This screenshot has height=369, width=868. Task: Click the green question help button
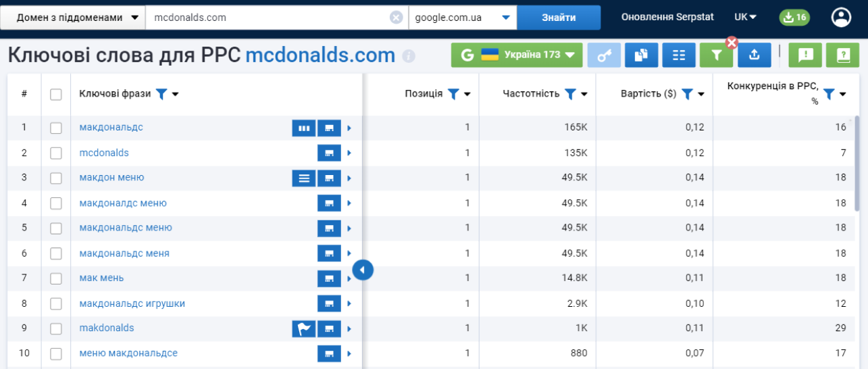coord(842,55)
